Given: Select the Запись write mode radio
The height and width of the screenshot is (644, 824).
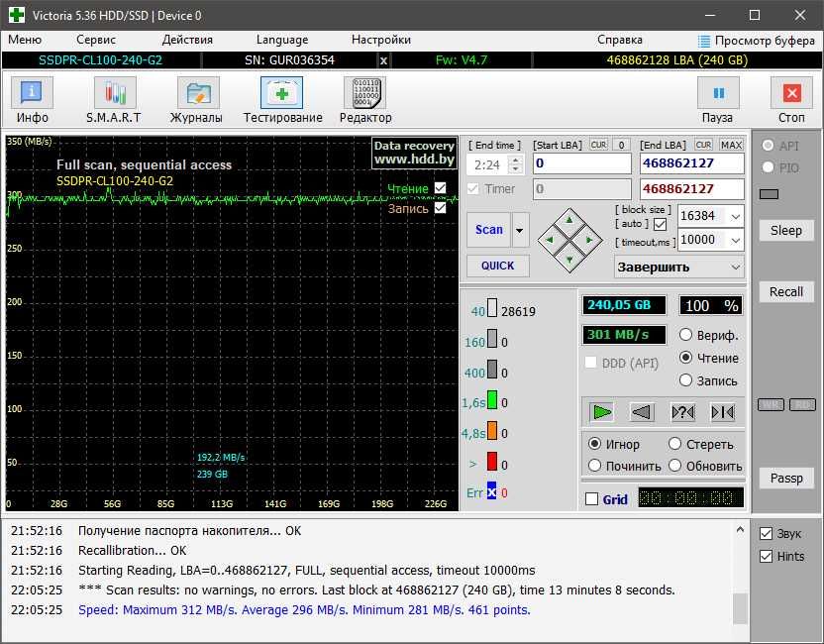Looking at the screenshot, I should (685, 380).
